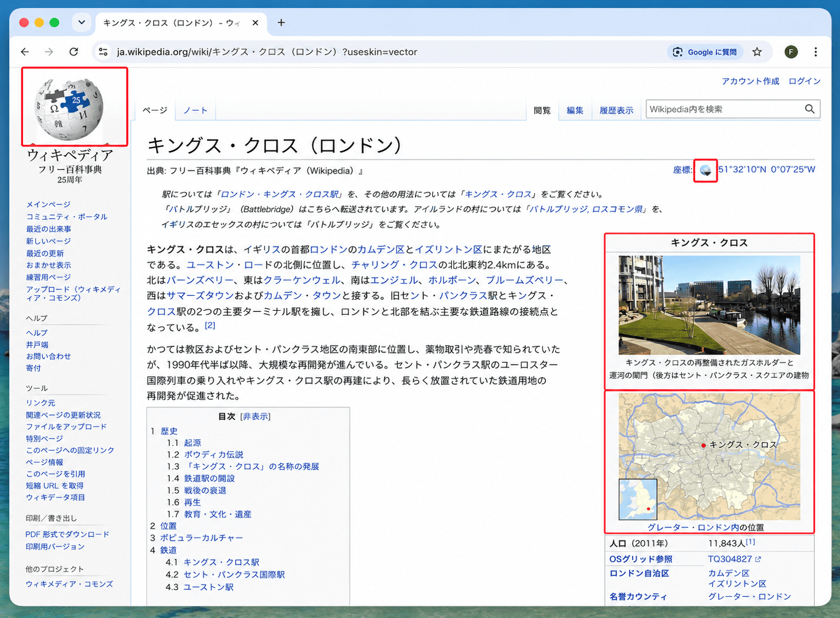Click おまかせ表示 random page link
This screenshot has width=840, height=618.
48,265
